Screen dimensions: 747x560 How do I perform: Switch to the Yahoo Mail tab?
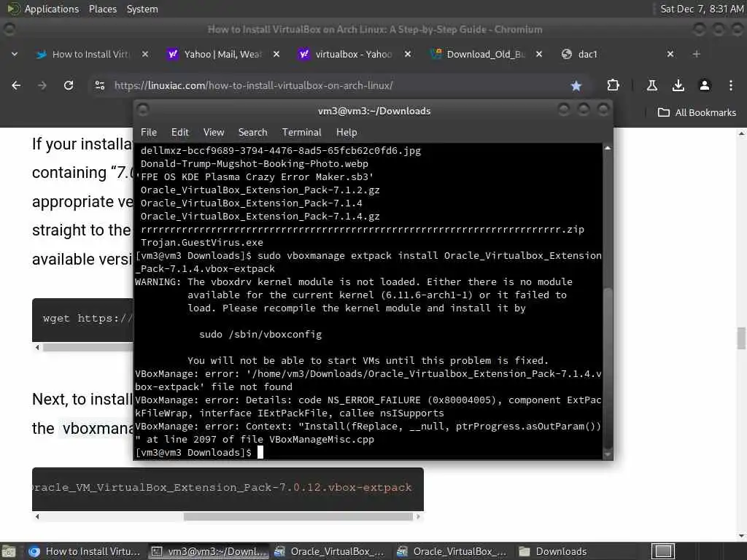click(x=222, y=54)
